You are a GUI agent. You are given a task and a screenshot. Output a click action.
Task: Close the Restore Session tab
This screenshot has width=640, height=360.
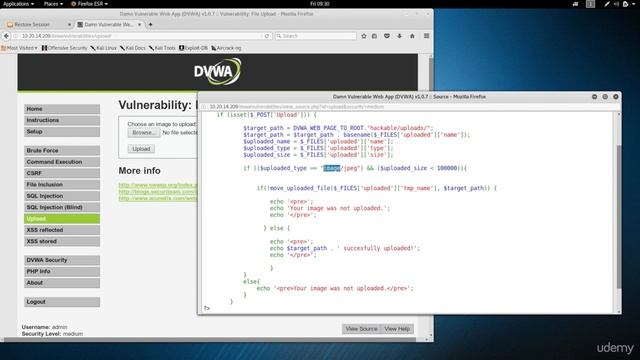tap(69, 24)
